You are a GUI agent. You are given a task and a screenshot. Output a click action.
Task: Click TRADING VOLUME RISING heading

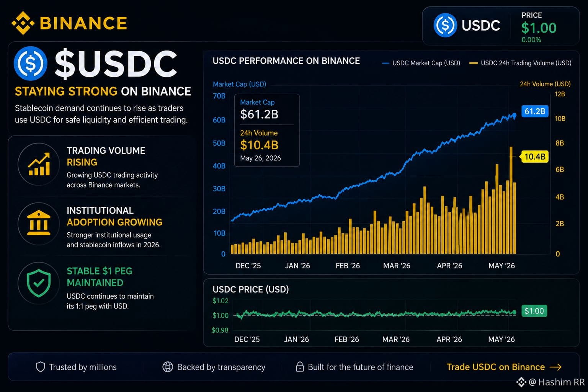[x=106, y=156]
